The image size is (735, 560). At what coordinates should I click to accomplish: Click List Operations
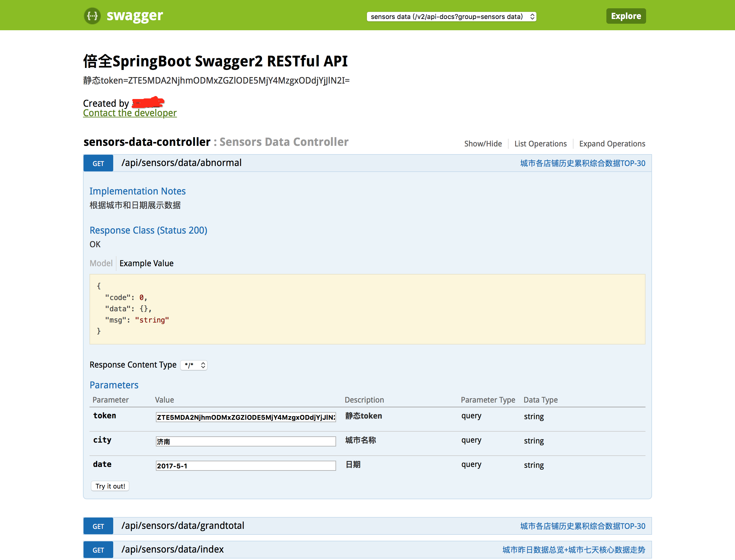[x=540, y=144]
